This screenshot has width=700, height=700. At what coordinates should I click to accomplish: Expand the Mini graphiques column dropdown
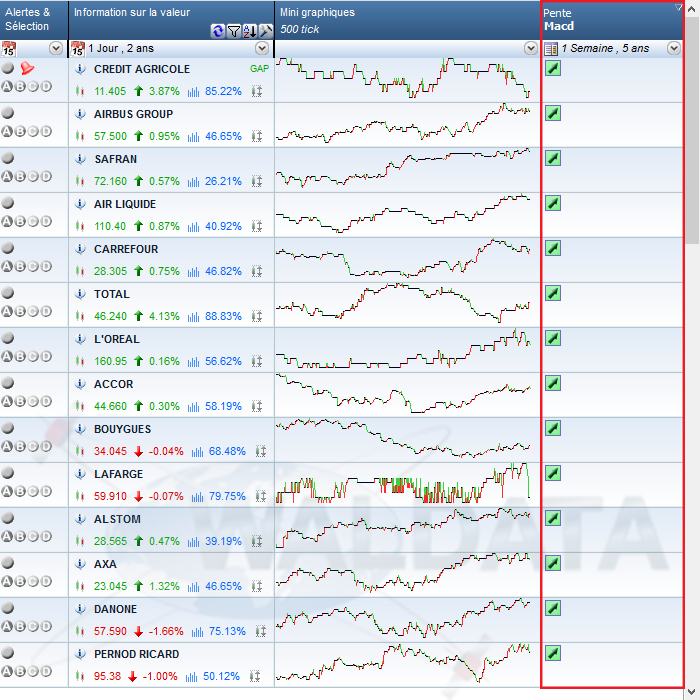(531, 48)
